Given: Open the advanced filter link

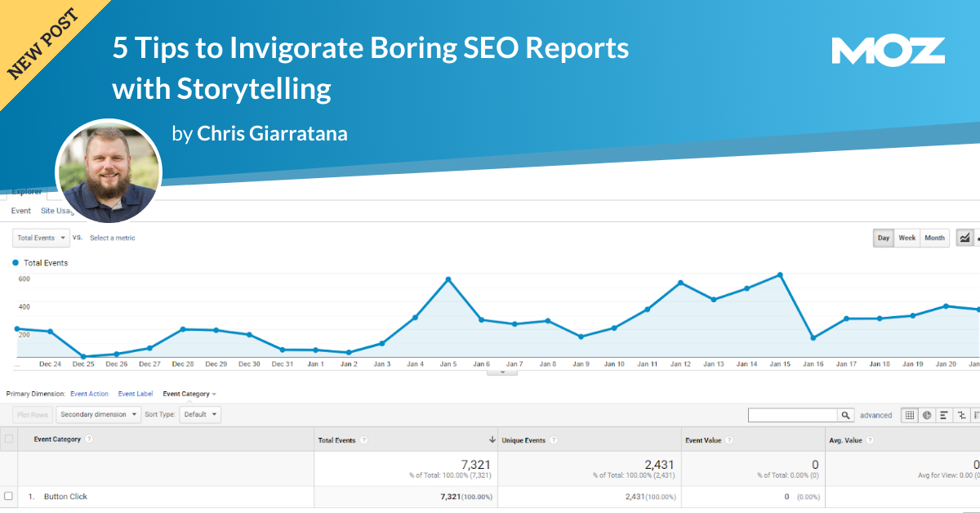Looking at the screenshot, I should 875,415.
